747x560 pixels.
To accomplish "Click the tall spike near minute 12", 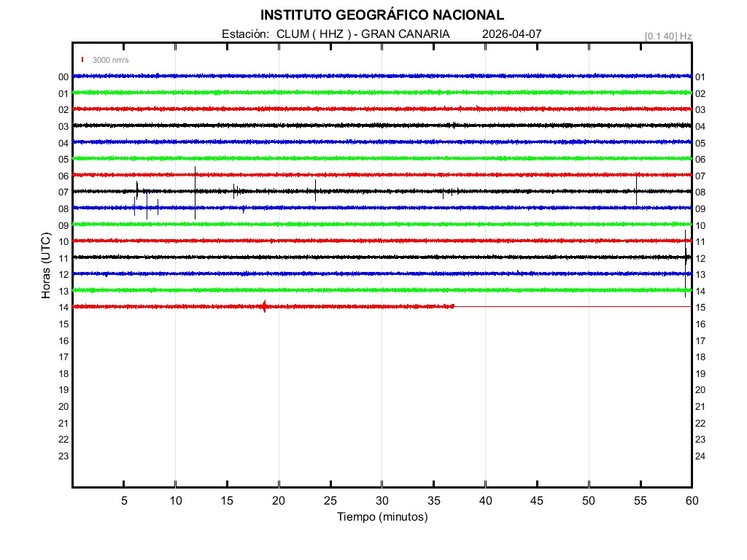I will click(196, 191).
